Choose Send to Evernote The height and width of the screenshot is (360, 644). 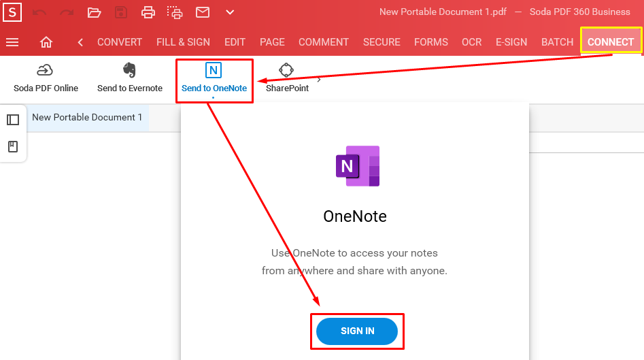(x=130, y=78)
